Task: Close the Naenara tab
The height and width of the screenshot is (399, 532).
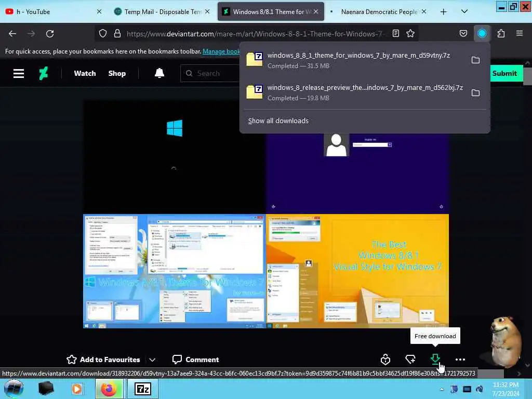Action: click(424, 11)
